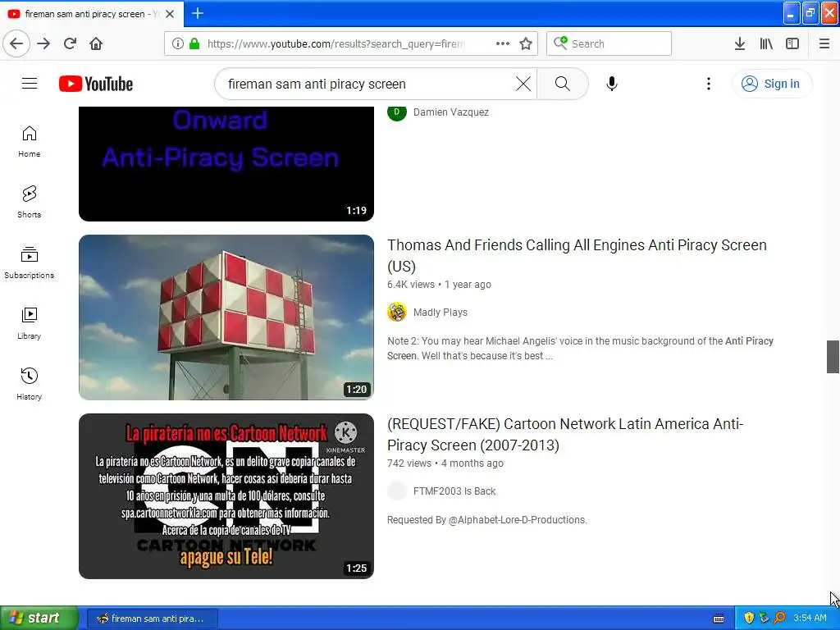The image size is (840, 630).
Task: Open Library in YouTube sidebar
Action: [29, 323]
